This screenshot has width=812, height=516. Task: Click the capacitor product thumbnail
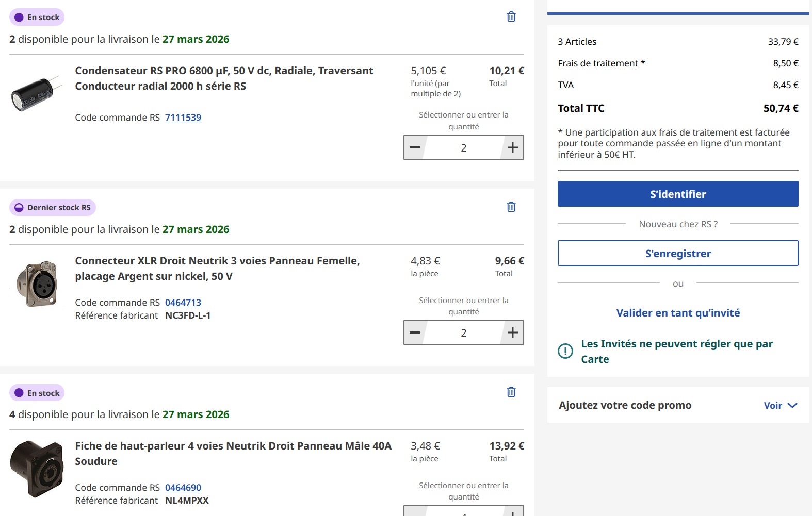(36, 93)
